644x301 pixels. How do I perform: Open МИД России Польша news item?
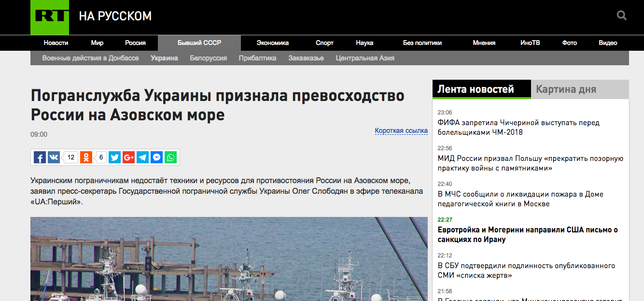(531, 163)
